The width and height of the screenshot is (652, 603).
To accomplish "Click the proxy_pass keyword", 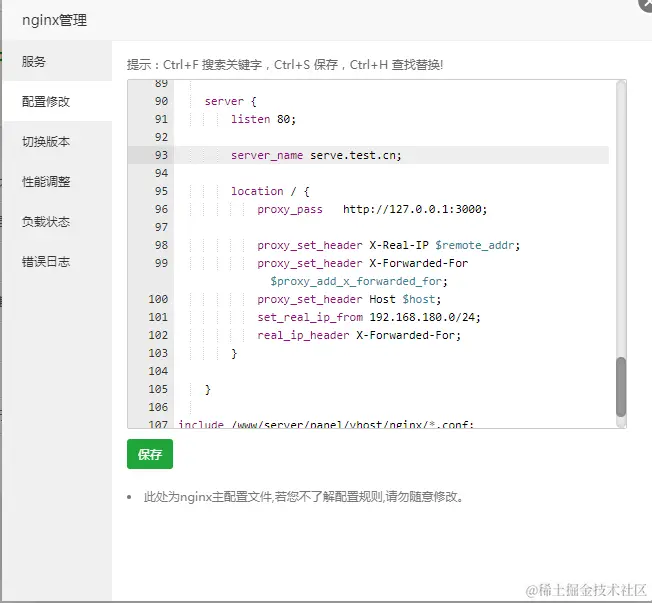I will pyautogui.click(x=290, y=209).
